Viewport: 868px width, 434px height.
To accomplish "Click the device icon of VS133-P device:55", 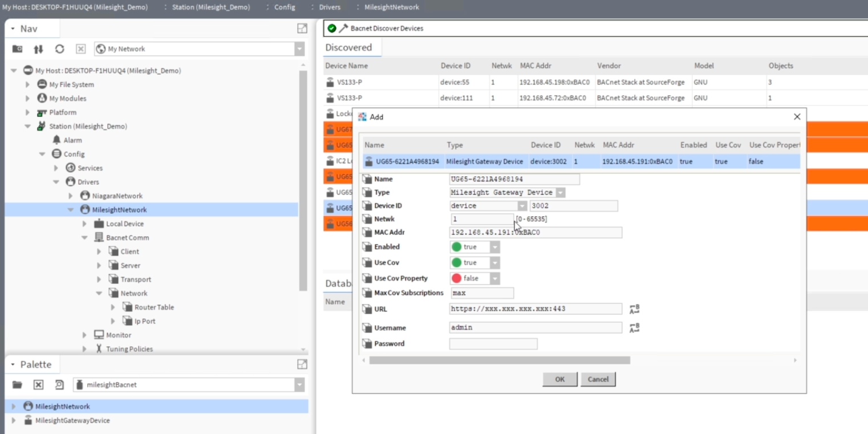I will coord(330,82).
